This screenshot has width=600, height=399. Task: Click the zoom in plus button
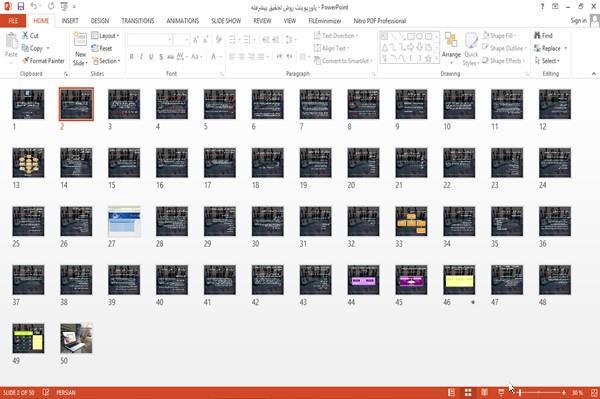564,392
